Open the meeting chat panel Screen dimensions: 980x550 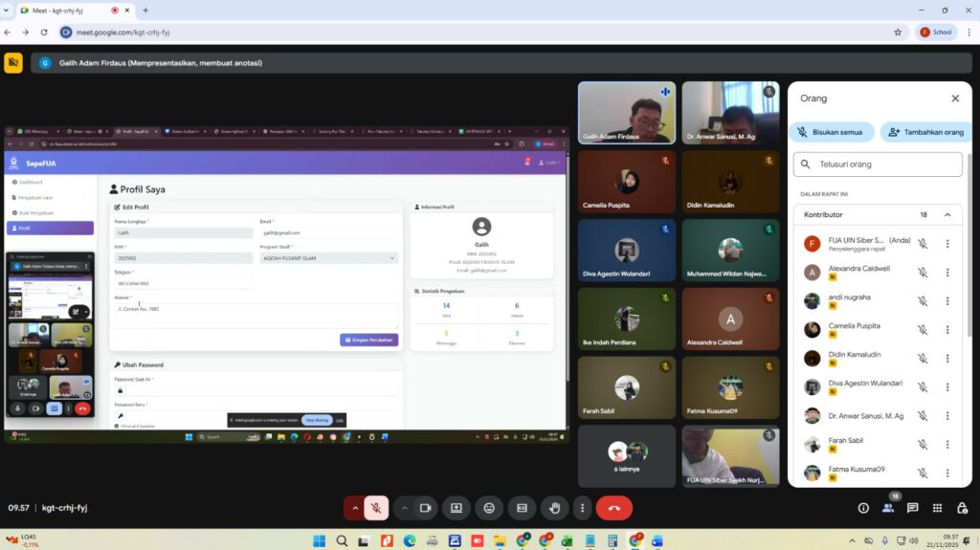912,508
